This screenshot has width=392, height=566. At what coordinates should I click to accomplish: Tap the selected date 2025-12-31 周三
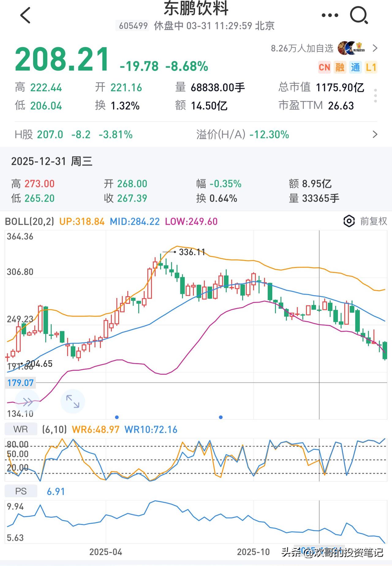click(x=52, y=161)
